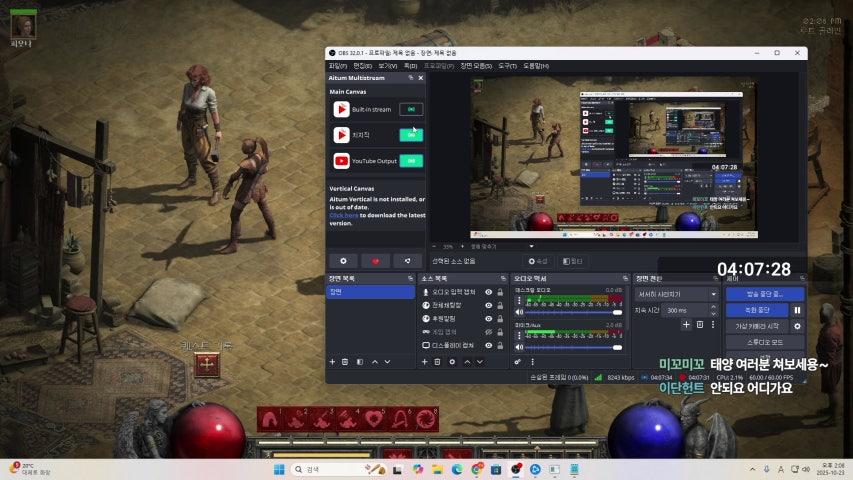The height and width of the screenshot is (480, 853).
Task: Open the scene transition type dropdown
Action: tap(677, 295)
